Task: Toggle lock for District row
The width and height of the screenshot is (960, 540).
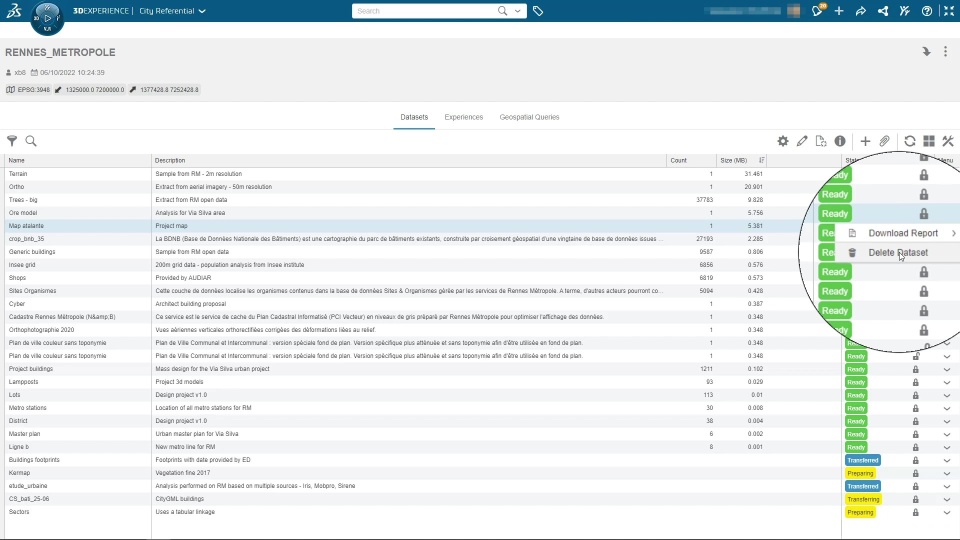Action: coord(916,421)
